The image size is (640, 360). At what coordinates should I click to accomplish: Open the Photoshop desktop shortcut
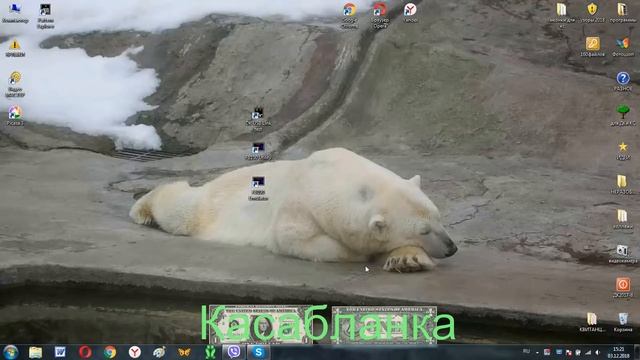click(x=622, y=47)
